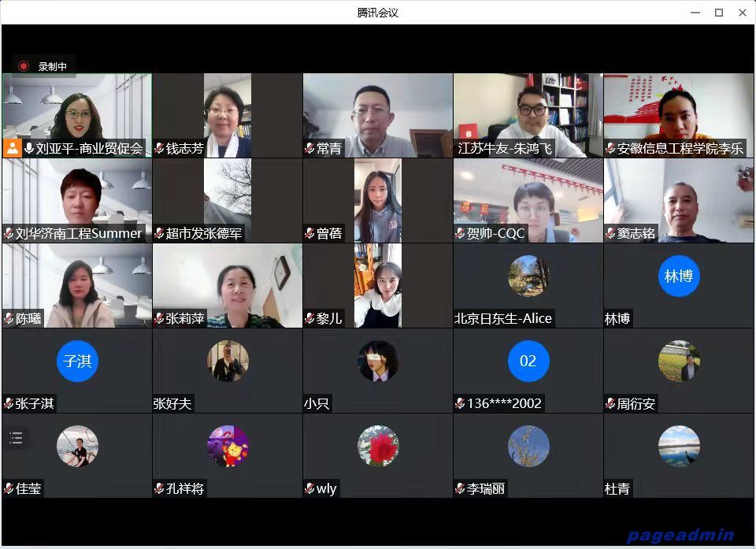Close the 腾讯会议 window
The width and height of the screenshot is (756, 549).
tap(743, 13)
